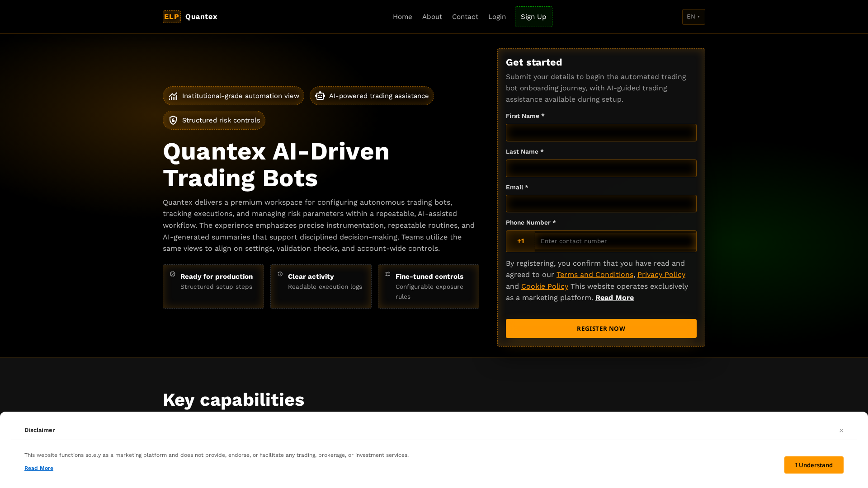Viewport: 868px width, 488px height.
Task: Click the checkmark icon beside Ready for production
Action: coord(173,274)
